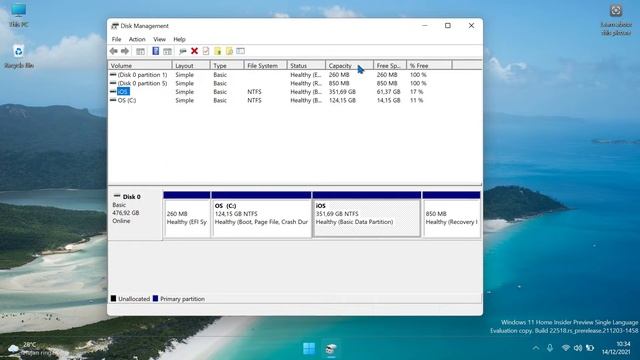Open the weather widget showing 28°C
The height and width of the screenshot is (360, 640).
pos(30,349)
